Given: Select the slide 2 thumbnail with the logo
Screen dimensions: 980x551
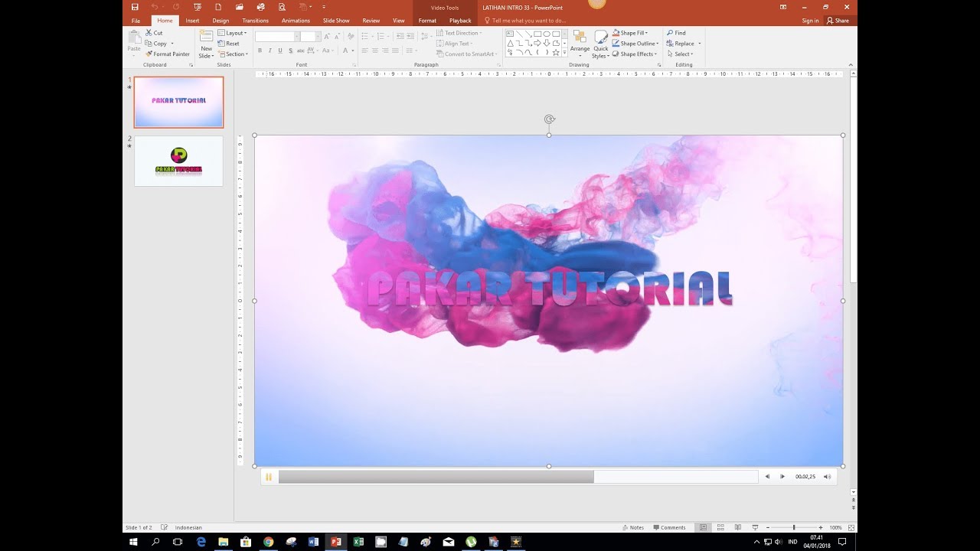Looking at the screenshot, I should click(x=178, y=161).
